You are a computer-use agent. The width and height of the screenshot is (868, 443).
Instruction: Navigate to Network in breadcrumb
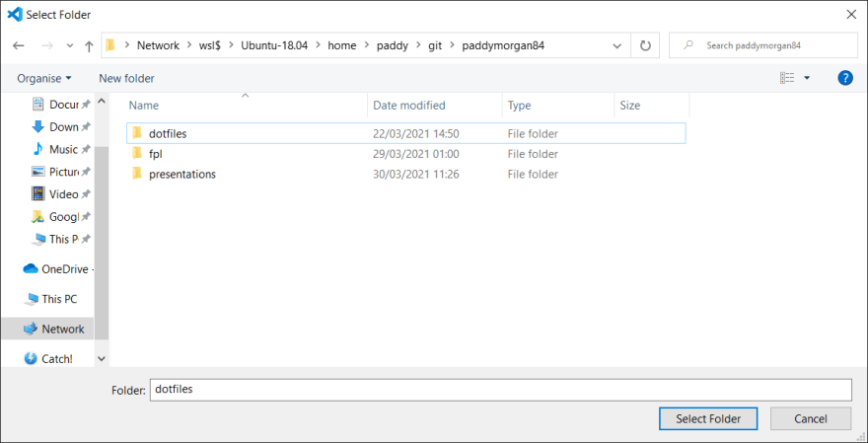coord(159,46)
